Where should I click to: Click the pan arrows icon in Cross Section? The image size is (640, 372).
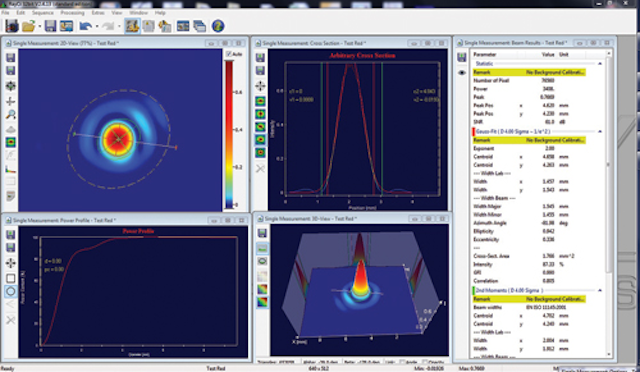tap(260, 86)
